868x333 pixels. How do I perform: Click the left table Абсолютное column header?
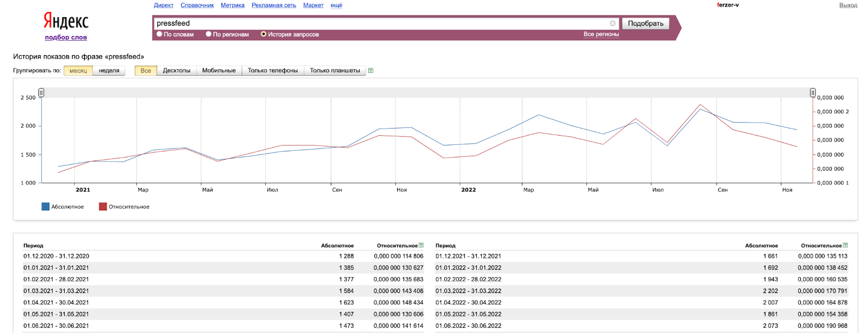tap(337, 246)
